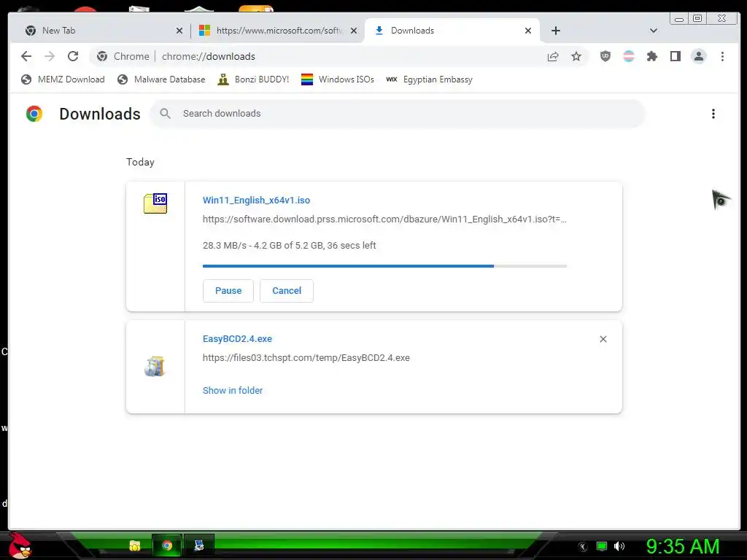
Task: Open the EasyBCD2.4.exe file link
Action: coord(237,339)
